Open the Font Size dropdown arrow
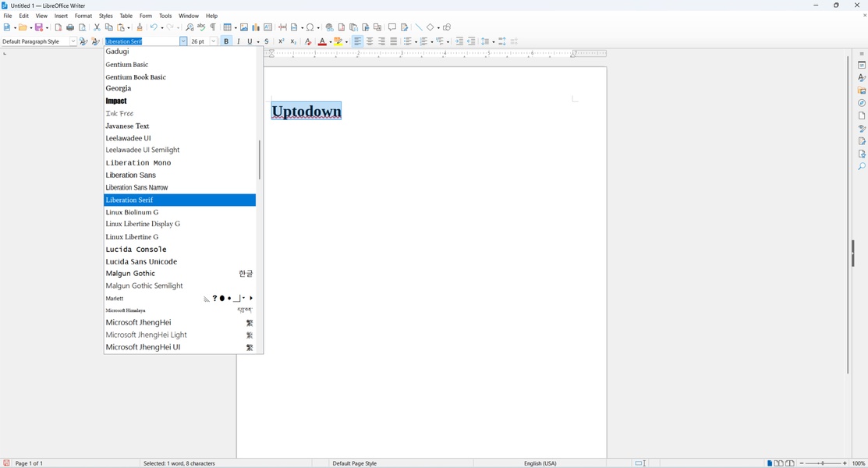This screenshot has width=868, height=468. (x=213, y=41)
